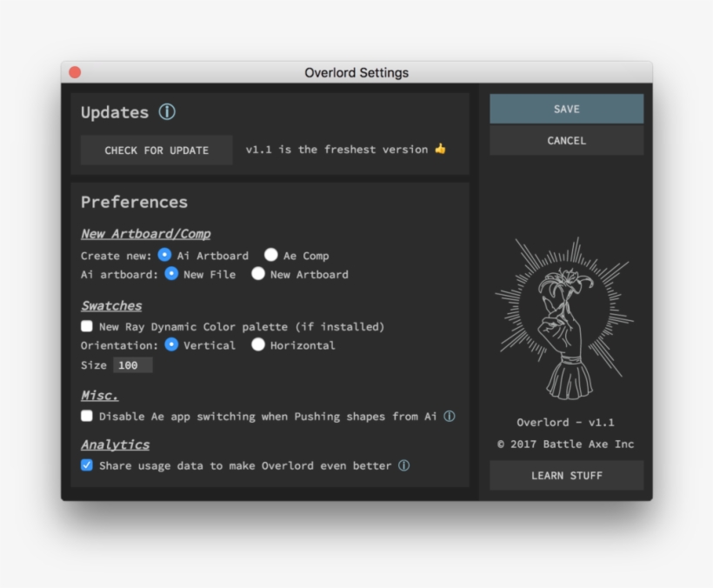713x588 pixels.
Task: Set swatch orientation to Vertical
Action: 171,344
